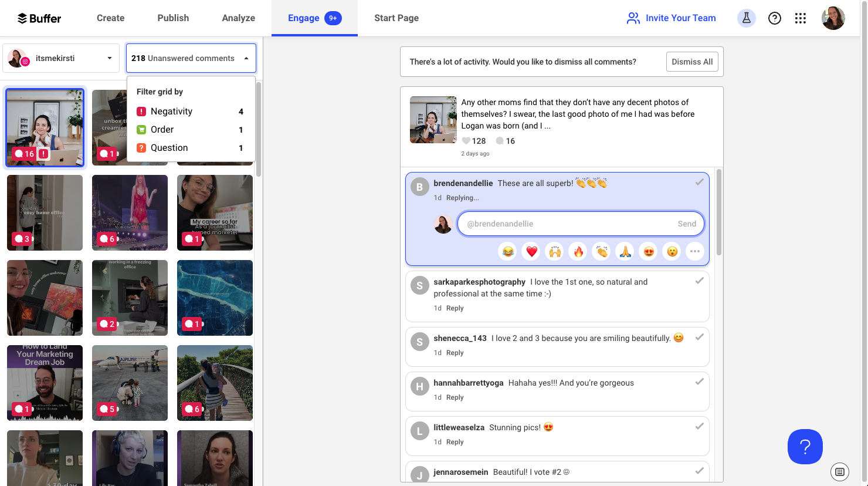Click the Dismiss All button

tap(692, 62)
